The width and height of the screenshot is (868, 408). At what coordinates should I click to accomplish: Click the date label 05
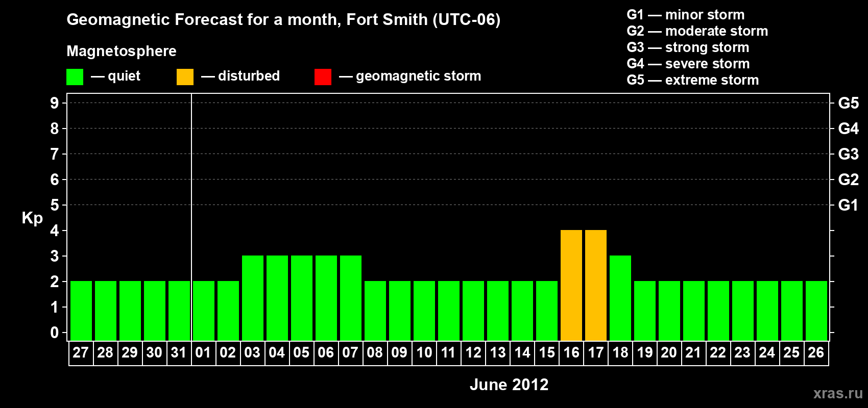coord(301,352)
